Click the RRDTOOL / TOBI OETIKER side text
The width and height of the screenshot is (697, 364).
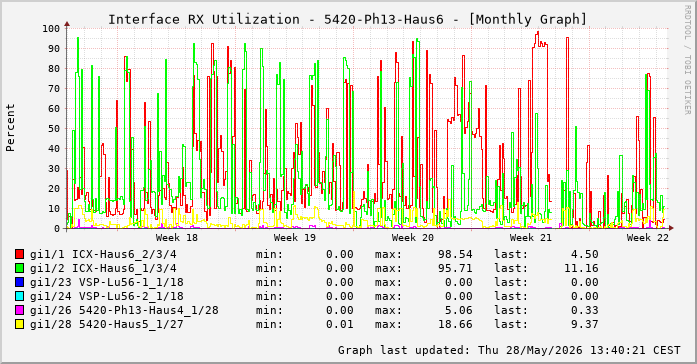[x=687, y=60]
